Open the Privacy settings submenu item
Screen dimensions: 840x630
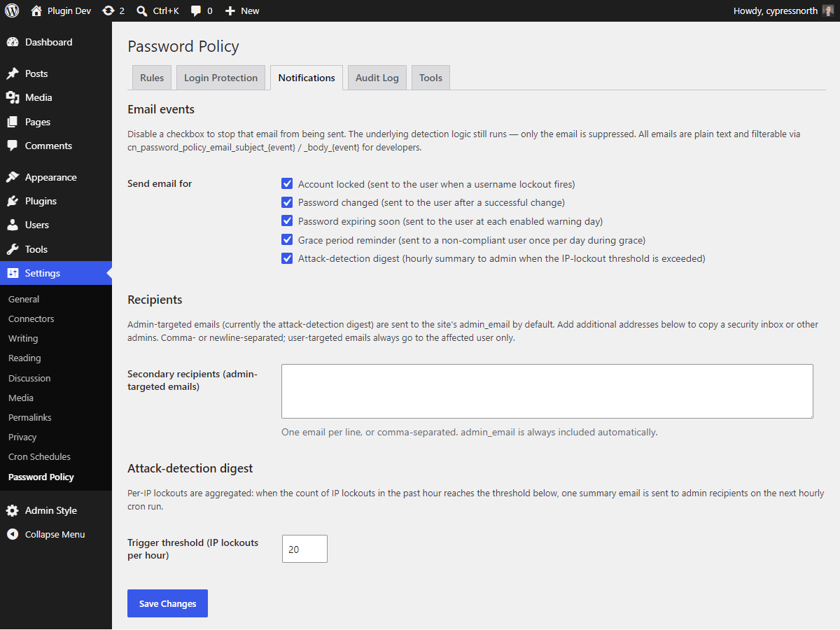[x=22, y=437]
